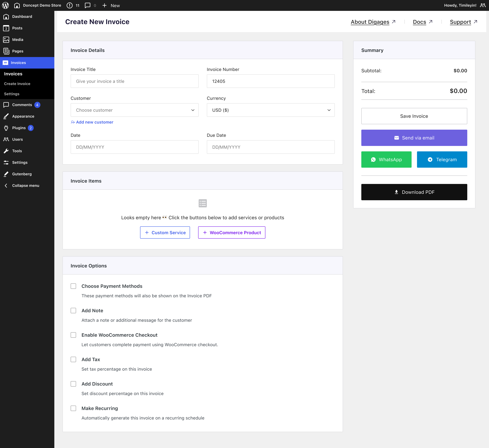The width and height of the screenshot is (489, 448).
Task: Click Howdy, Timileyin! account text
Action: pos(460,5)
